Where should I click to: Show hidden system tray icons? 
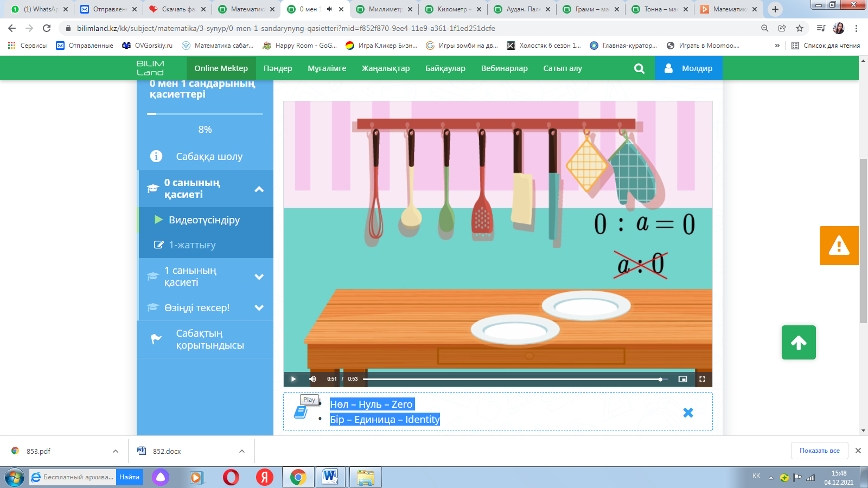pyautogui.click(x=771, y=478)
